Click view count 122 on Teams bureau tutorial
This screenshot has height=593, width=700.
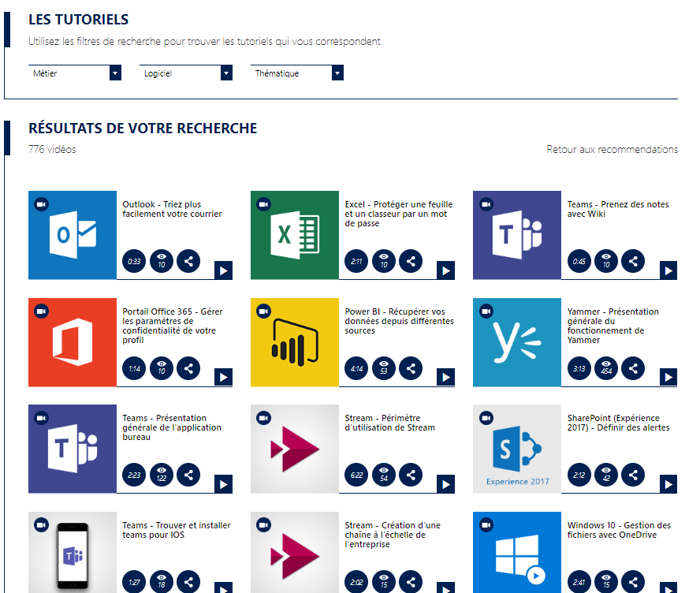[x=162, y=475]
